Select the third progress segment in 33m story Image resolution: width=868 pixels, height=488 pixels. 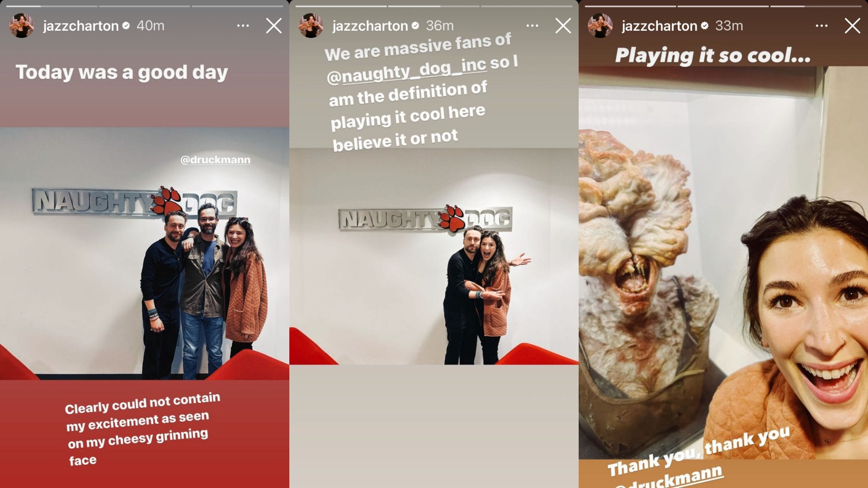(816, 6)
